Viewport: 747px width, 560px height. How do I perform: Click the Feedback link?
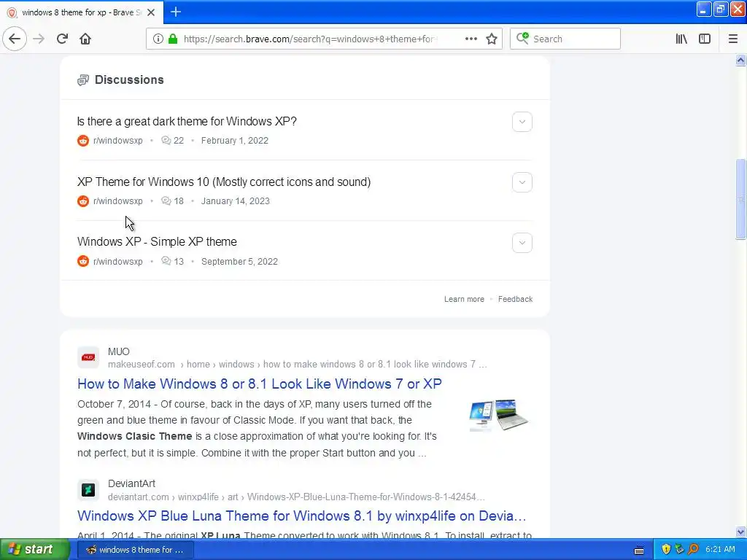[x=516, y=299]
